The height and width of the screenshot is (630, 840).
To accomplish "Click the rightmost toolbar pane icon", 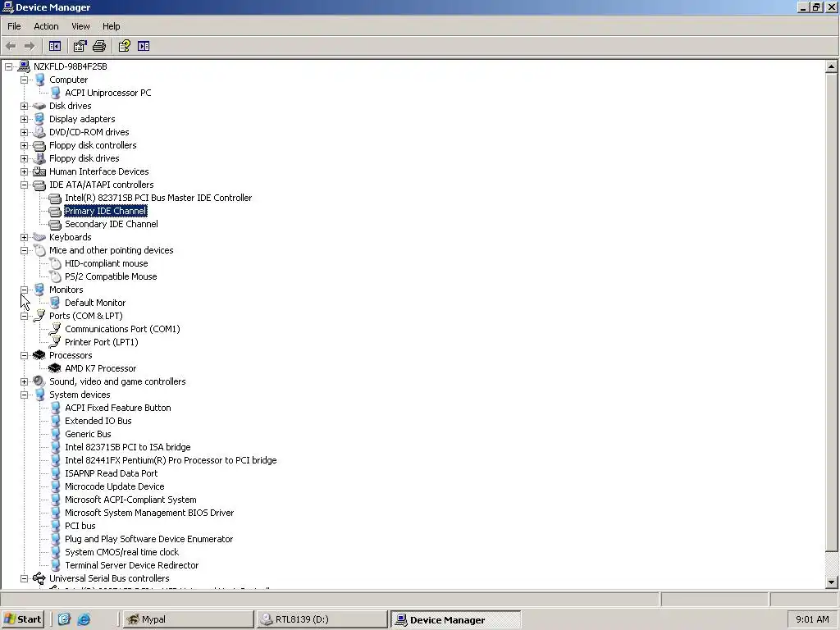I will pos(144,46).
